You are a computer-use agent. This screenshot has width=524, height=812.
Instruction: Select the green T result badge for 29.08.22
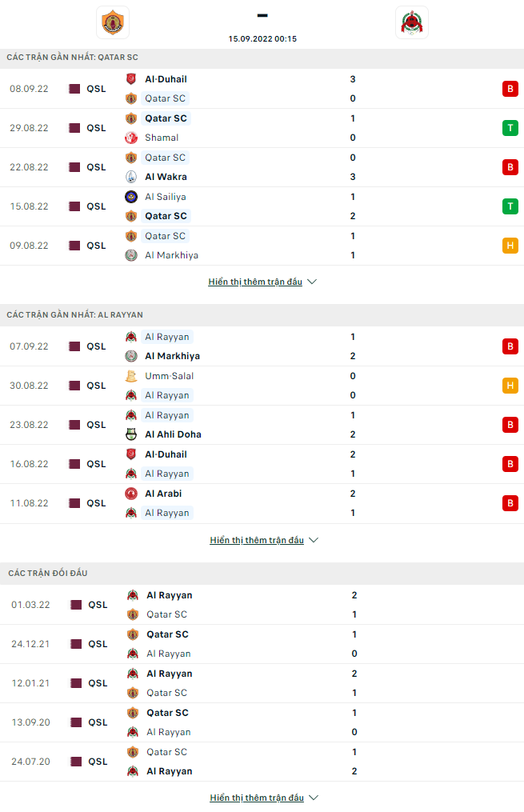click(x=510, y=128)
